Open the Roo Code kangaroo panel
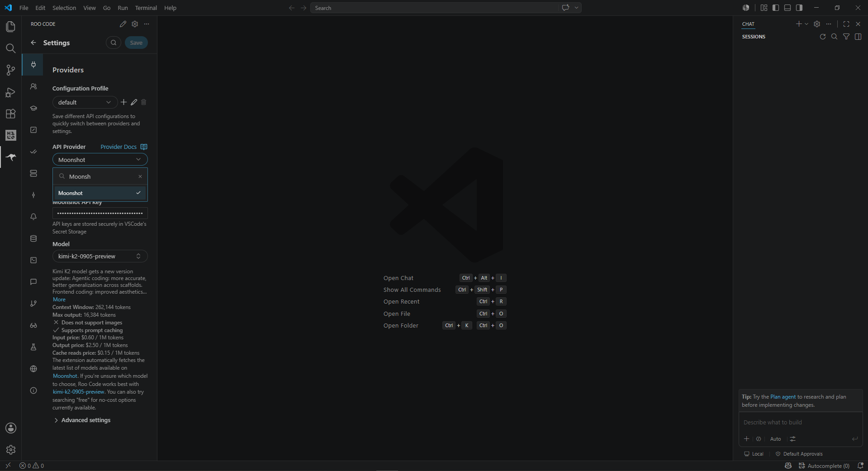The height and width of the screenshot is (471, 868). 11,157
